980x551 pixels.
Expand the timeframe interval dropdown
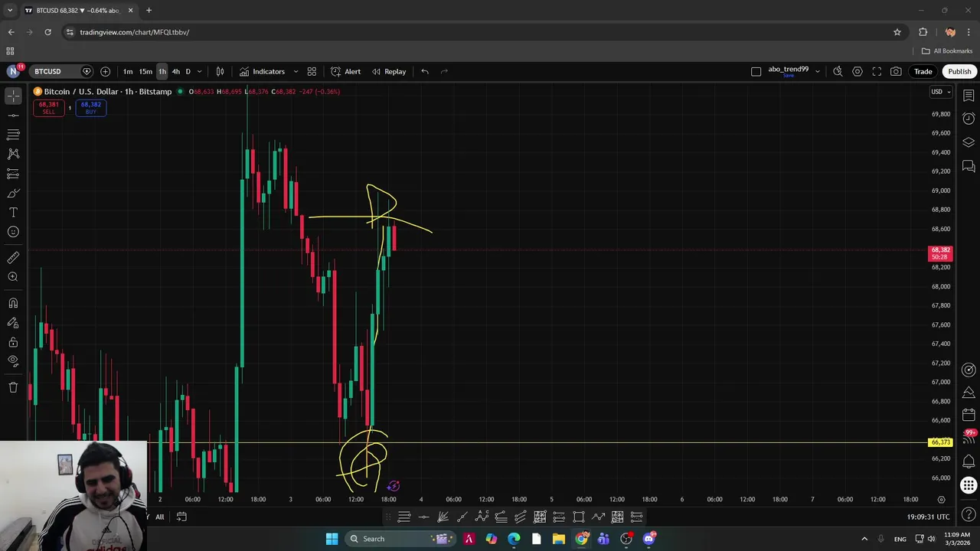(x=200, y=71)
